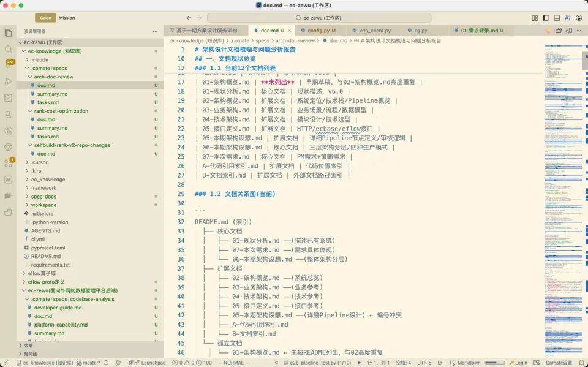Screen dimensions: 588x367
Task: Expand the 时间线 timeline section
Action: pyautogui.click(x=31, y=354)
